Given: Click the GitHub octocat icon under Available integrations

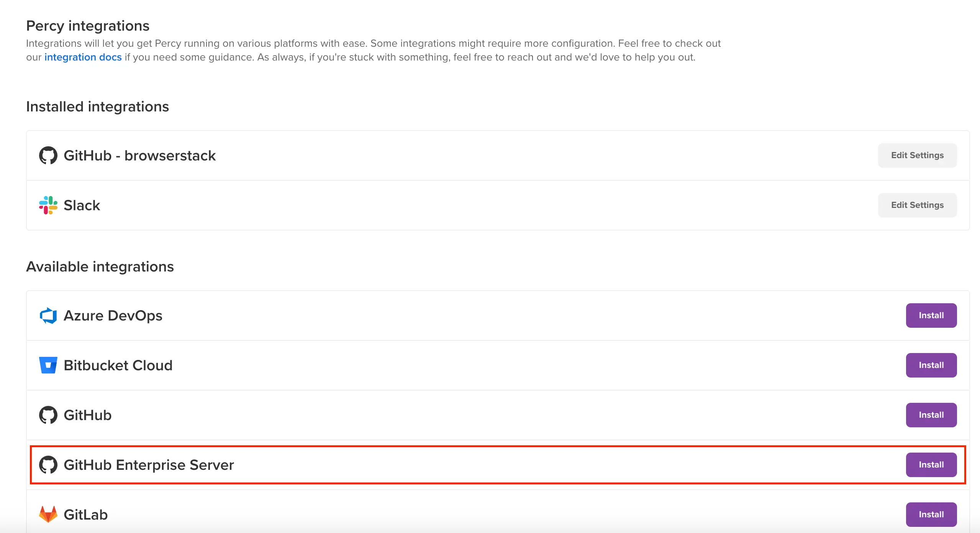Looking at the screenshot, I should coord(48,415).
